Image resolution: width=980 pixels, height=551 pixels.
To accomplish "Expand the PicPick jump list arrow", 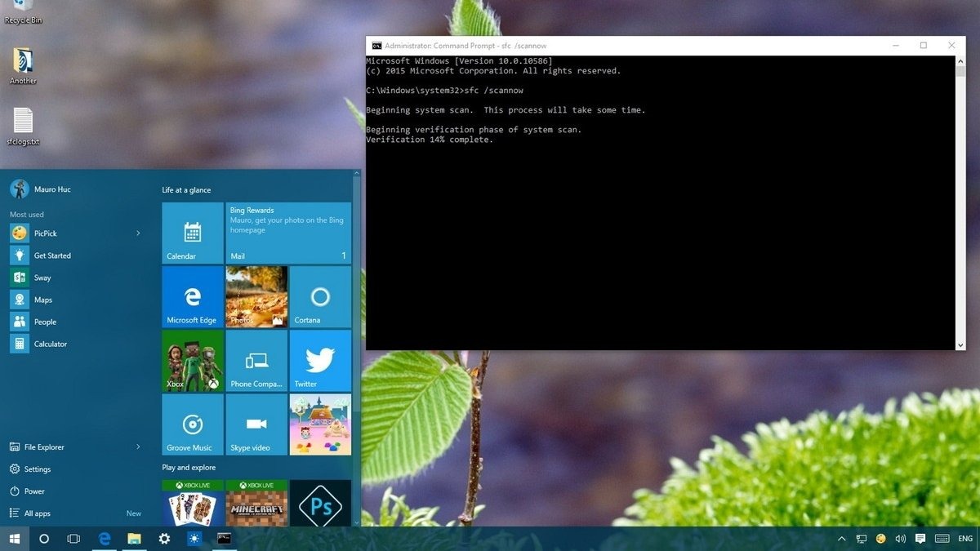I will [x=138, y=233].
